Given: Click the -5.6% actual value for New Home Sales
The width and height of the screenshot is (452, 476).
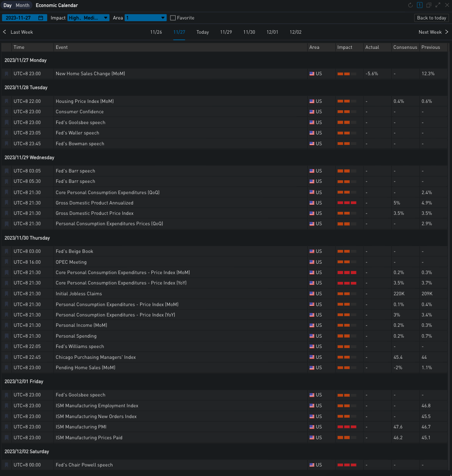Looking at the screenshot, I should tap(372, 74).
